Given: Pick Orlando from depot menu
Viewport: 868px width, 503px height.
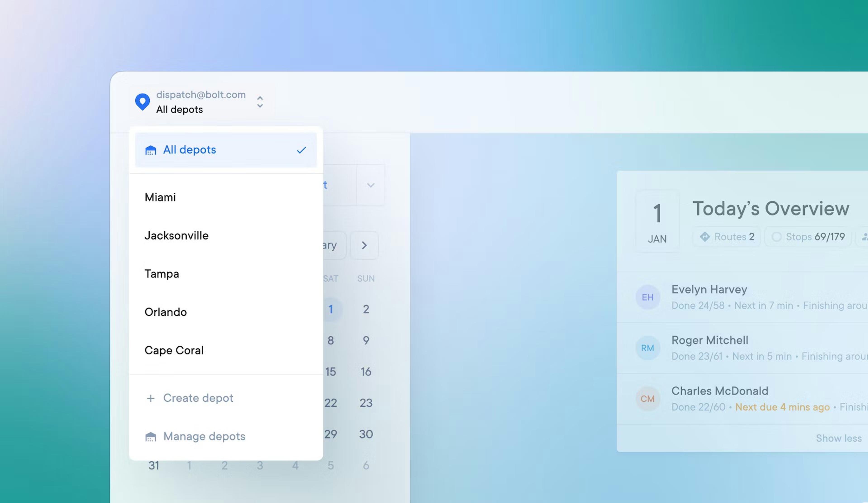Looking at the screenshot, I should (166, 312).
